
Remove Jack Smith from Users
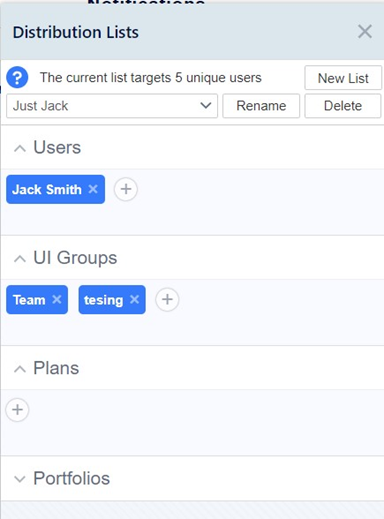[x=93, y=189]
